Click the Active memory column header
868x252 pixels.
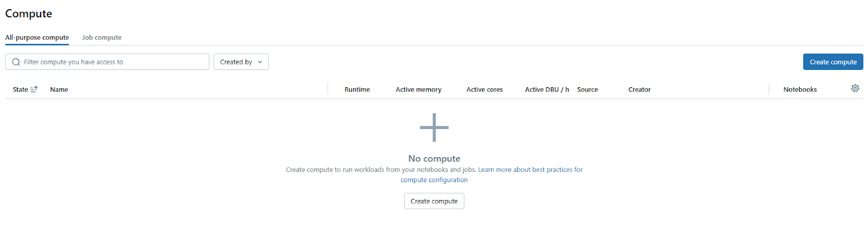tap(418, 89)
